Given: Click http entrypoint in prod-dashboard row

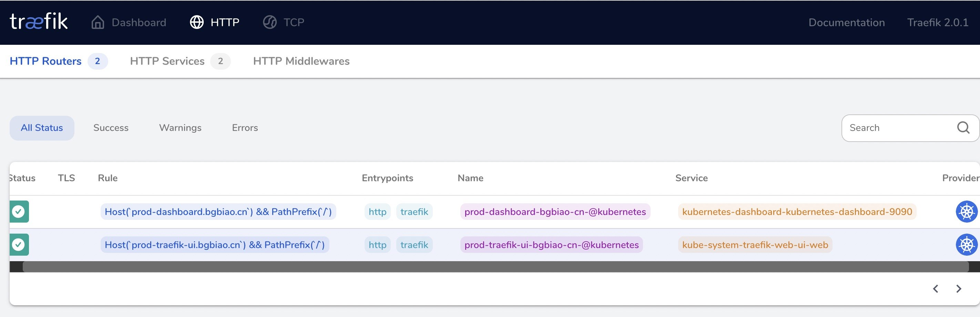Looking at the screenshot, I should (x=377, y=212).
